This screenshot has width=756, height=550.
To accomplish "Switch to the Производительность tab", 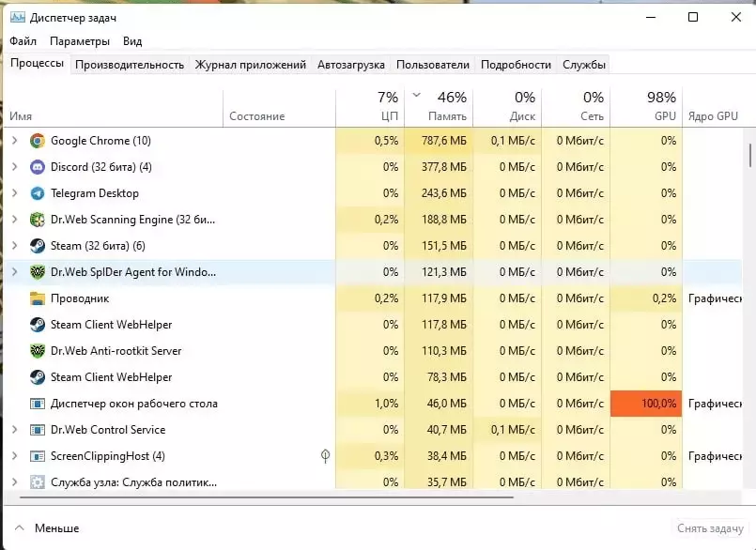I will 130,65.
